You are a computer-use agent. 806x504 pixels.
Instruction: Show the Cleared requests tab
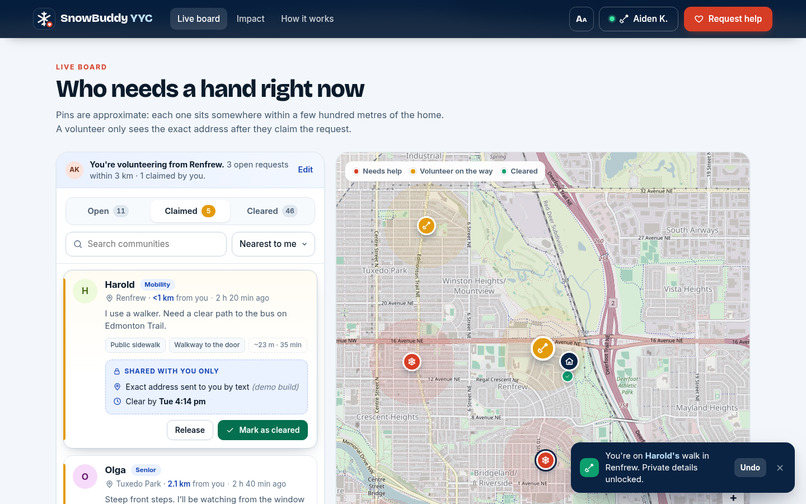[272, 211]
